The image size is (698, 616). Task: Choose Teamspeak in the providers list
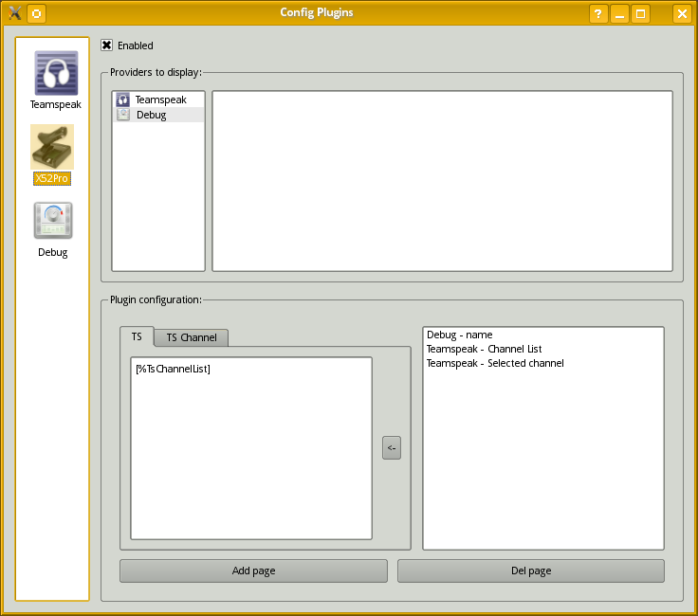tap(159, 100)
